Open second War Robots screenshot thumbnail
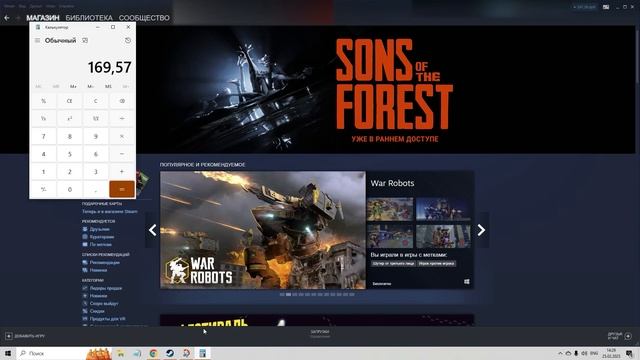Image resolution: width=640 pixels, height=360 pixels. [x=443, y=209]
